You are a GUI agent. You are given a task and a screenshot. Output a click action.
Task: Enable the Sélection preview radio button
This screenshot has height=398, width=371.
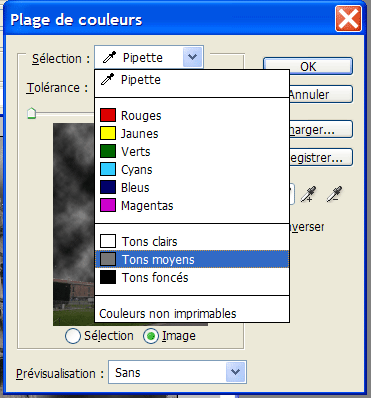click(x=73, y=336)
